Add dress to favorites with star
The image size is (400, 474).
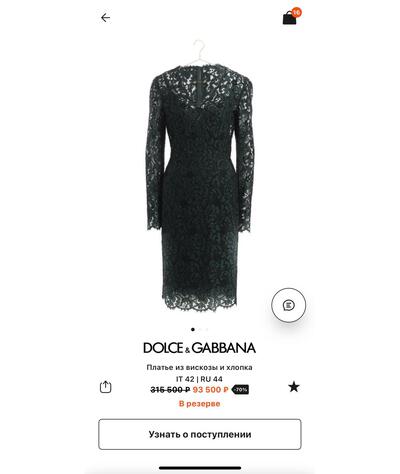pos(294,387)
